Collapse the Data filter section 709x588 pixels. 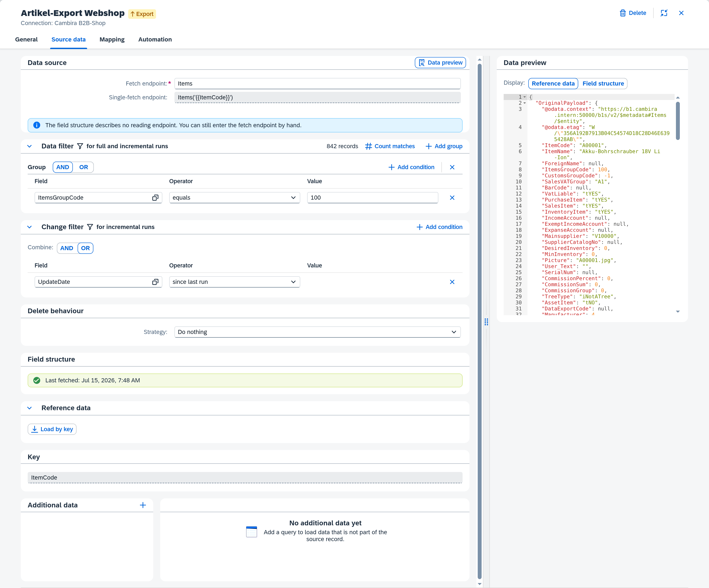coord(29,146)
